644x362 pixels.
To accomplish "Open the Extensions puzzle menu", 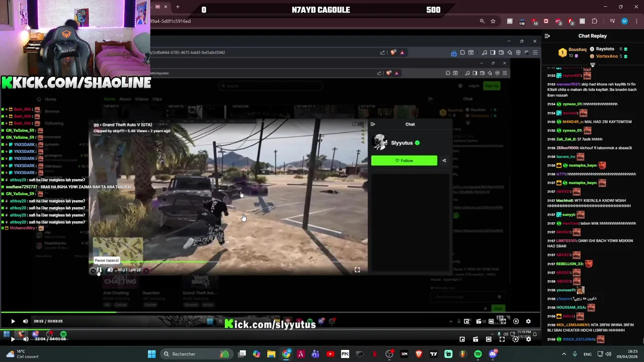I will click(x=594, y=21).
